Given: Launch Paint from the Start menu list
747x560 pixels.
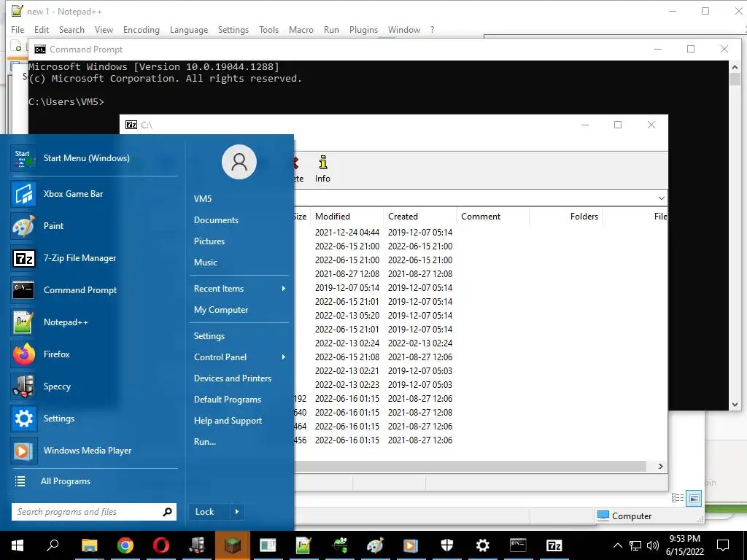Looking at the screenshot, I should pyautogui.click(x=94, y=226).
